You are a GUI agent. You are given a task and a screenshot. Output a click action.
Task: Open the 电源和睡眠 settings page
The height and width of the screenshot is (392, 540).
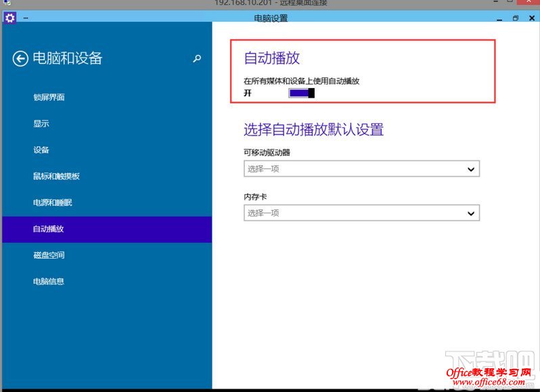pyautogui.click(x=52, y=202)
